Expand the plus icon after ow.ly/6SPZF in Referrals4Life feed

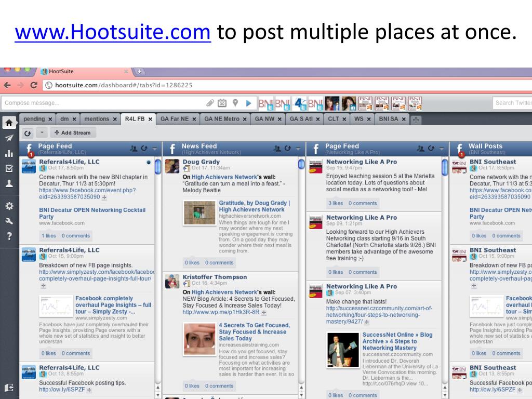coord(89,390)
